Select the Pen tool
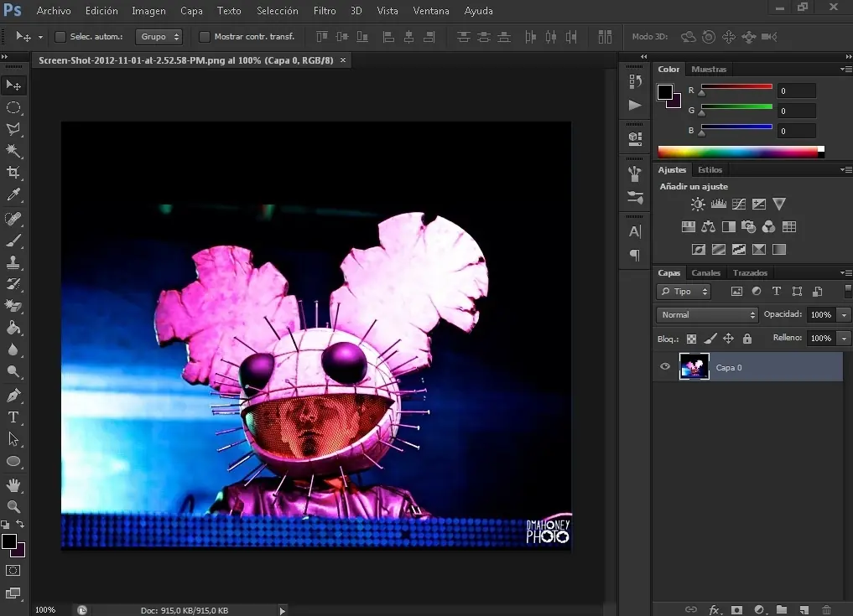 click(13, 396)
